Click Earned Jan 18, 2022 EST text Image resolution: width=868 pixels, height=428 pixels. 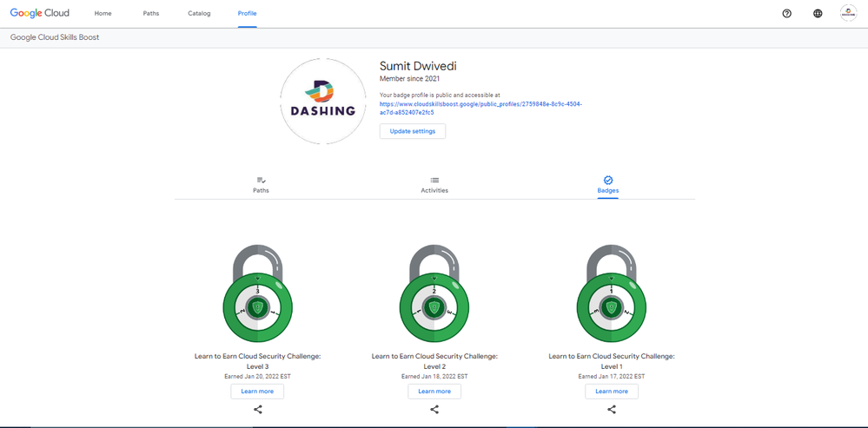(x=434, y=376)
